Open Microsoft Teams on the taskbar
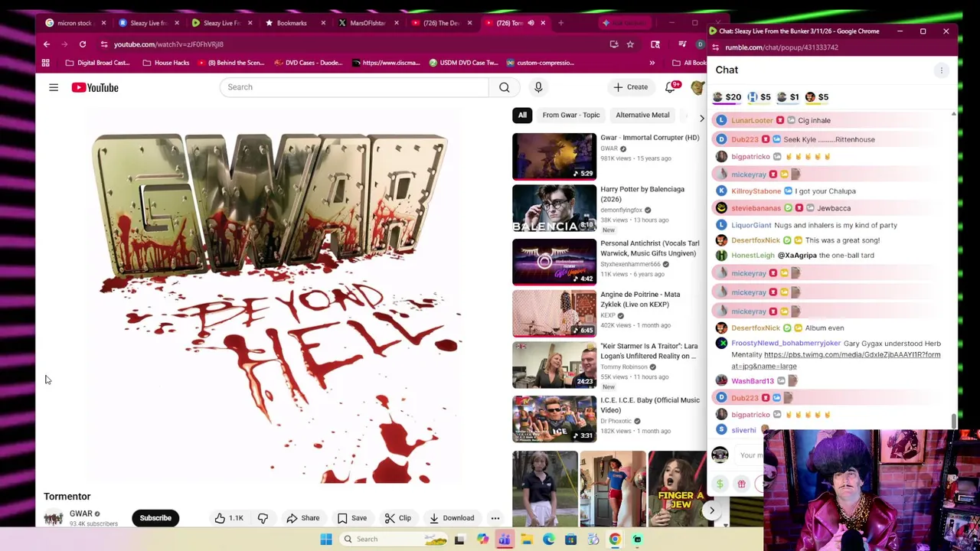This screenshot has height=551, width=980. [x=505, y=540]
